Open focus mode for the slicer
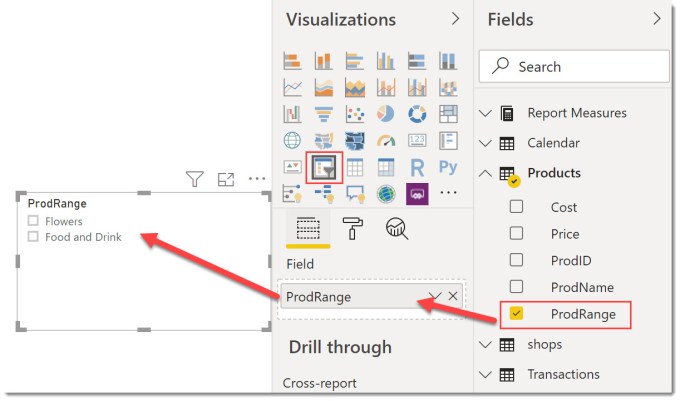 [226, 179]
